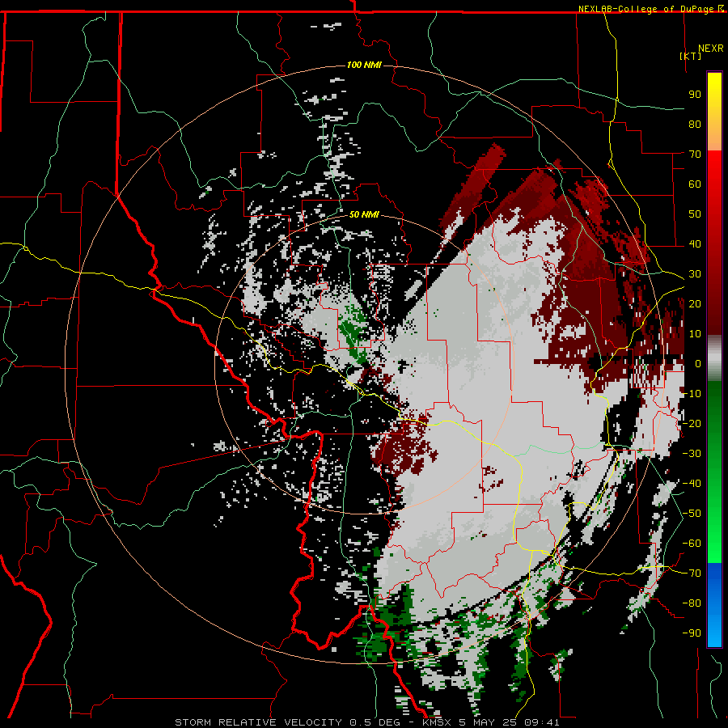The image size is (728, 728).
Task: Pick the bright red segment of color bar
Action: pyautogui.click(x=714, y=167)
